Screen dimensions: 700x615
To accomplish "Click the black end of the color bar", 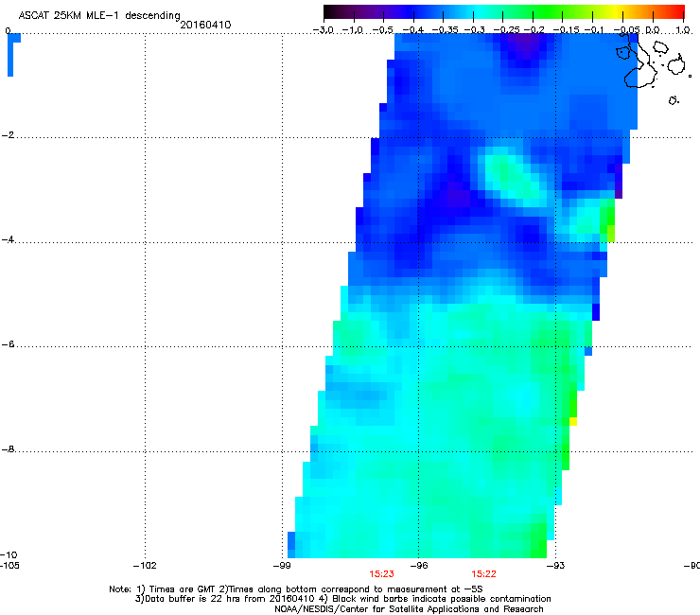I will pyautogui.click(x=332, y=12).
